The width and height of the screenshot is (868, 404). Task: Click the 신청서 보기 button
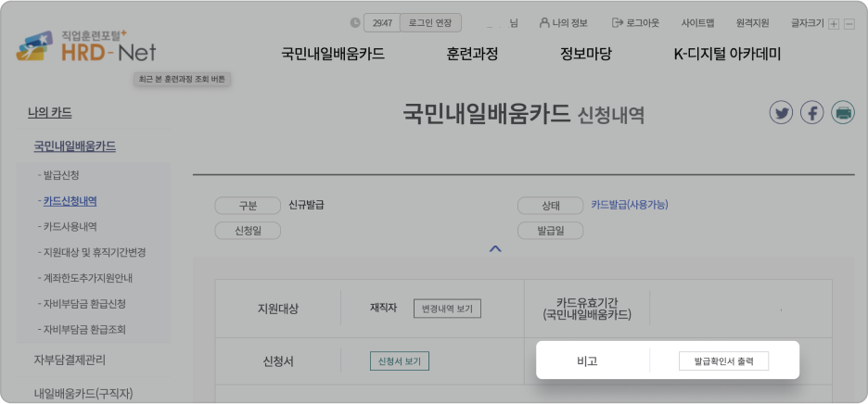coord(399,361)
